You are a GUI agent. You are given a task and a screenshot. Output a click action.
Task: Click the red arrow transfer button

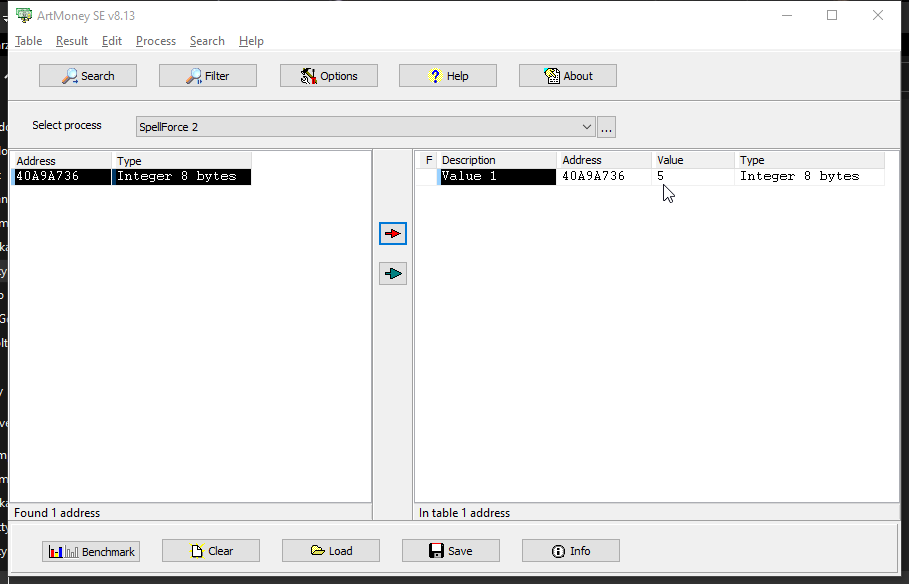tap(393, 233)
